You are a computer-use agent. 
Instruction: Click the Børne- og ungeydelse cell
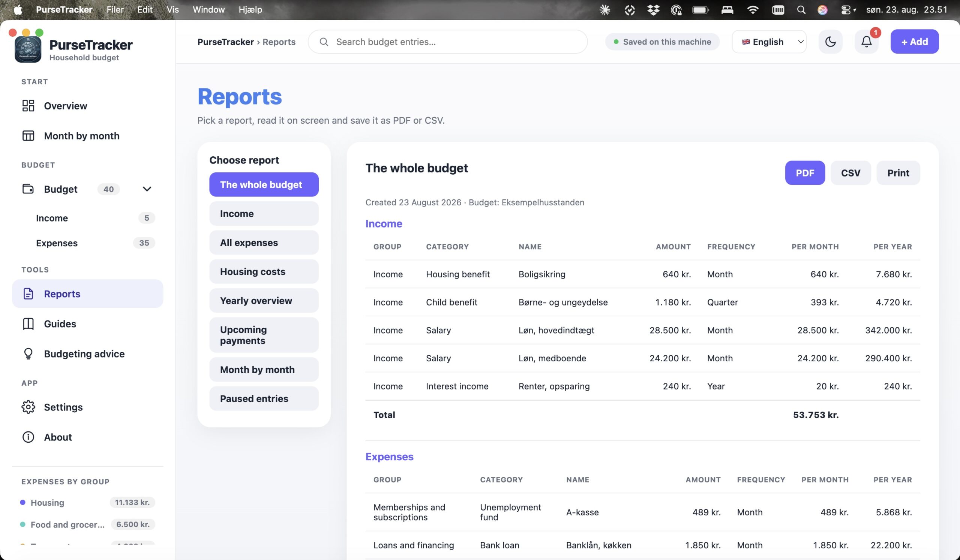pyautogui.click(x=563, y=302)
